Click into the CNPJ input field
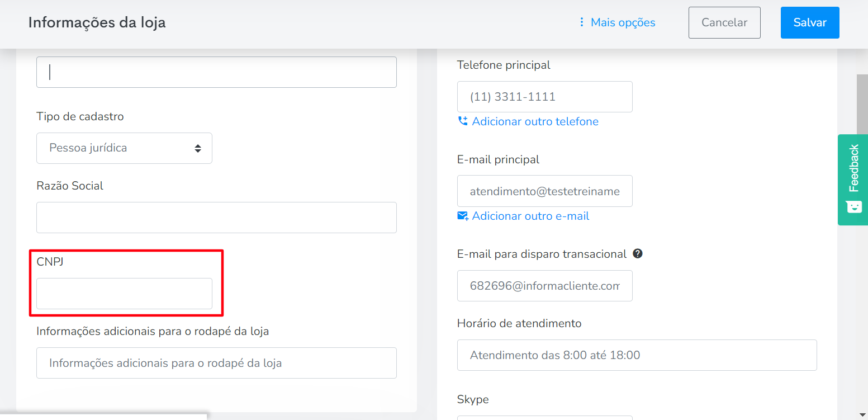 click(x=124, y=294)
